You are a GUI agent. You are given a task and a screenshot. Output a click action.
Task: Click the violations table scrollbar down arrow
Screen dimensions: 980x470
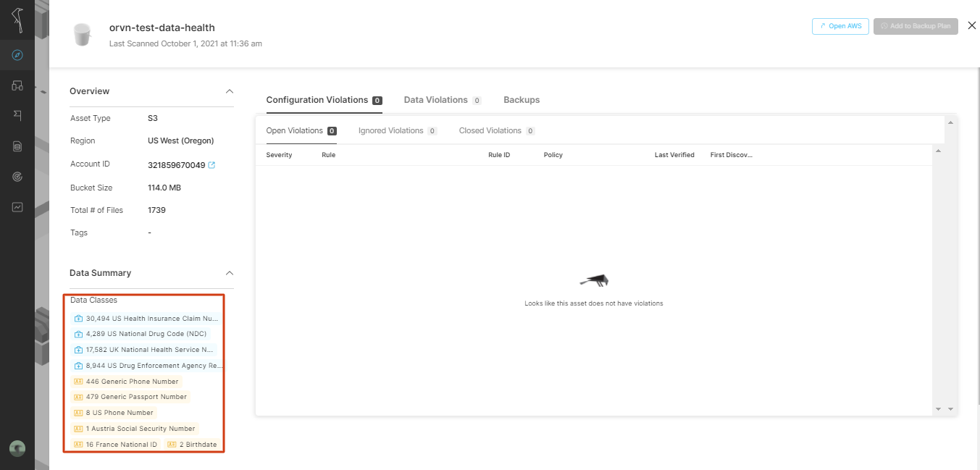click(938, 409)
